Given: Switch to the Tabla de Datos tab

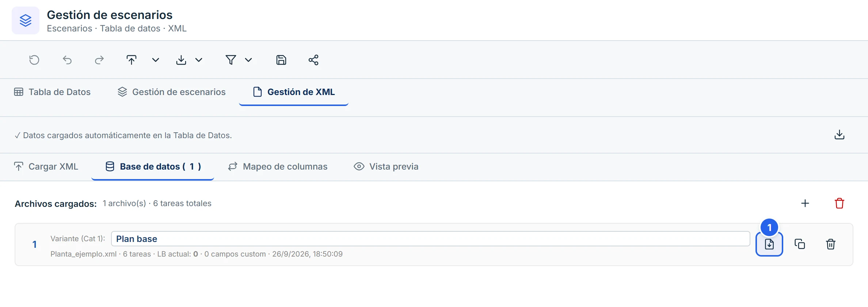Looking at the screenshot, I should point(52,92).
